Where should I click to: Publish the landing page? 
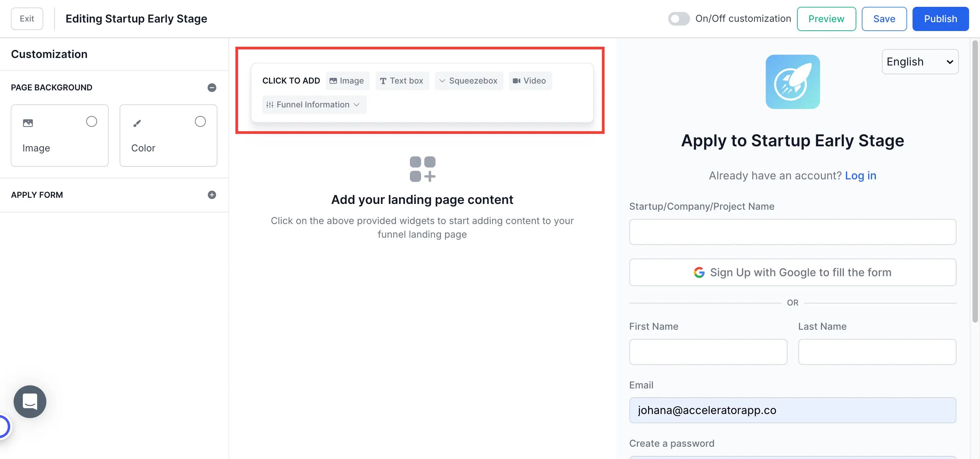(940, 19)
